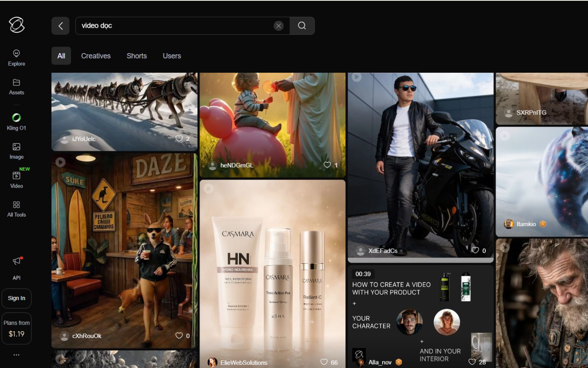
Task: Like the ElieWebSolutions Casmara post
Action: 324,362
